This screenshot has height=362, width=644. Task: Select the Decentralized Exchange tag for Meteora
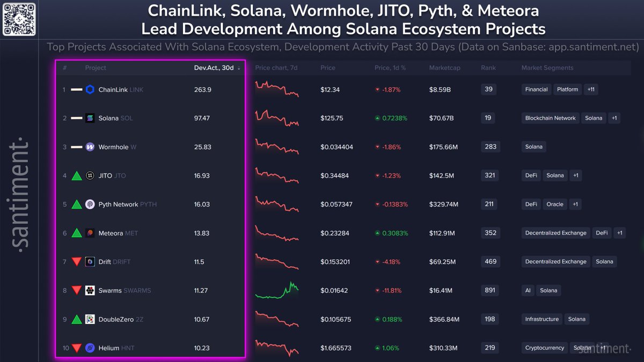[555, 233]
